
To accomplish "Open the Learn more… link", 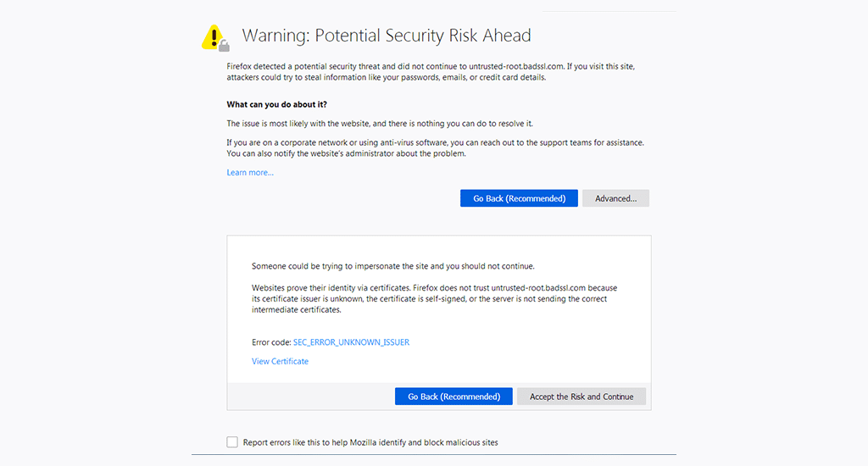I will (x=250, y=173).
